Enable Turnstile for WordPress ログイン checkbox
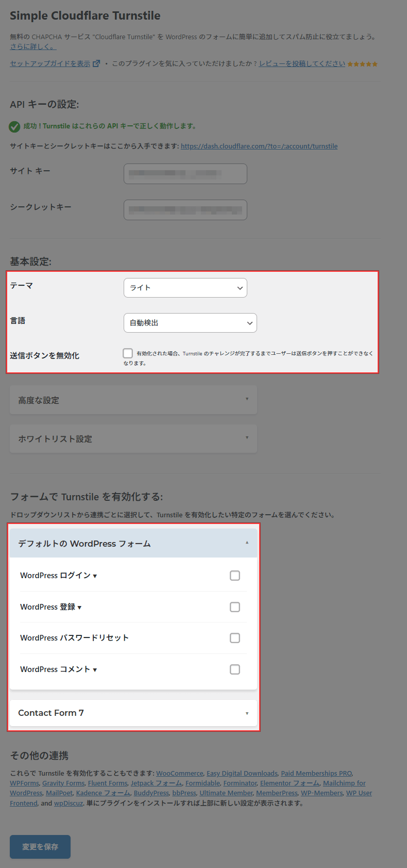407x868 pixels. pos(235,576)
